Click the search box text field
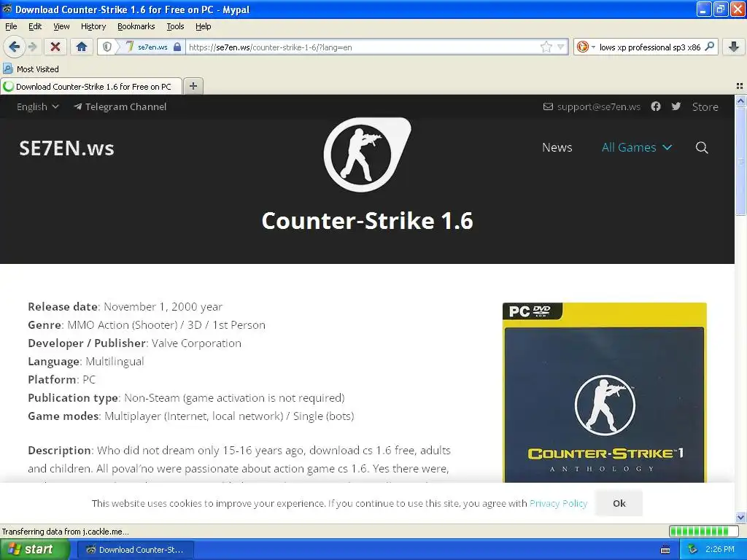 point(650,47)
